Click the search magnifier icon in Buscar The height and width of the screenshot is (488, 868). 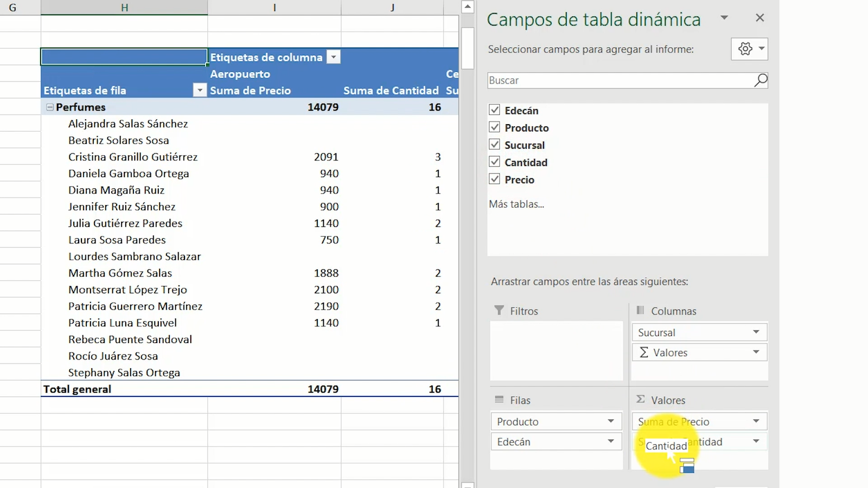point(761,80)
